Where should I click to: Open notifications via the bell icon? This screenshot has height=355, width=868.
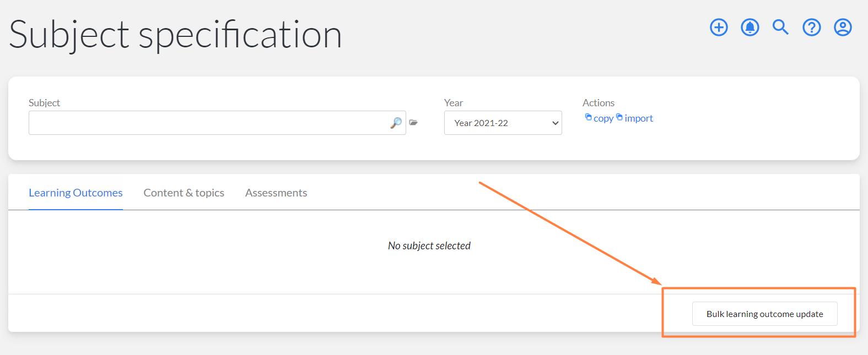pyautogui.click(x=750, y=27)
